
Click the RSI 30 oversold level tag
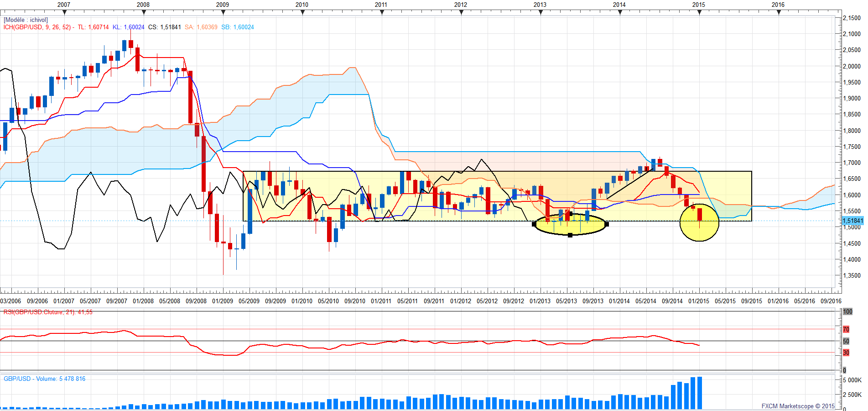point(846,353)
